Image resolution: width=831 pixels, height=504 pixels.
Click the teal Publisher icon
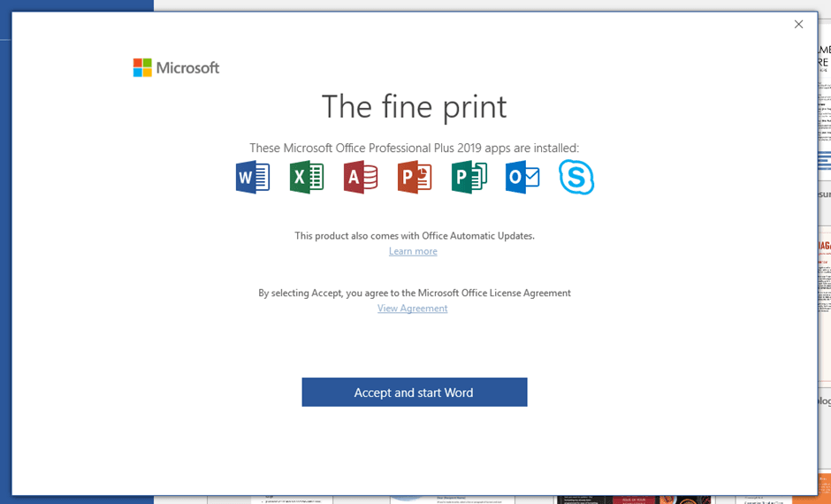tap(469, 178)
